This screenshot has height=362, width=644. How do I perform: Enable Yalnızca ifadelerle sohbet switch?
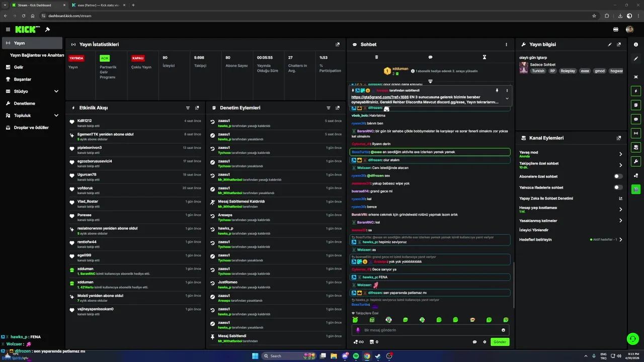tap(618, 188)
